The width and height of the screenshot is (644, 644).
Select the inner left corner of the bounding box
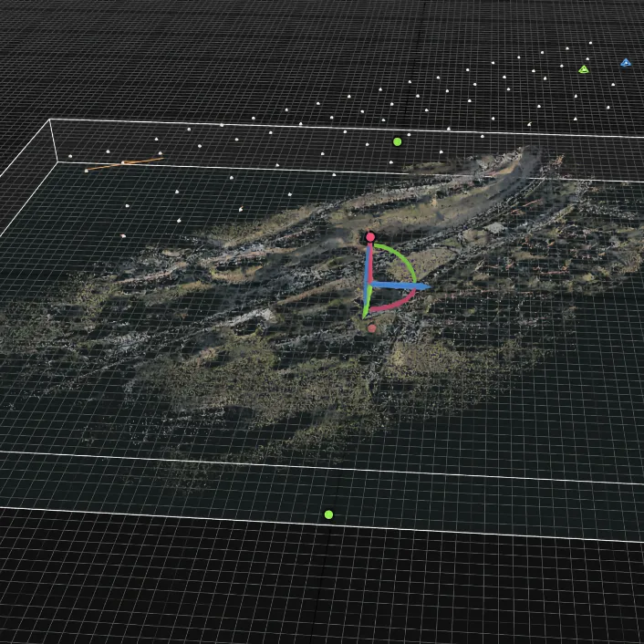(57, 161)
